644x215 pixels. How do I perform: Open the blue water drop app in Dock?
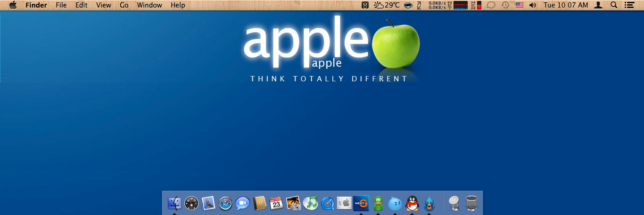395,203
